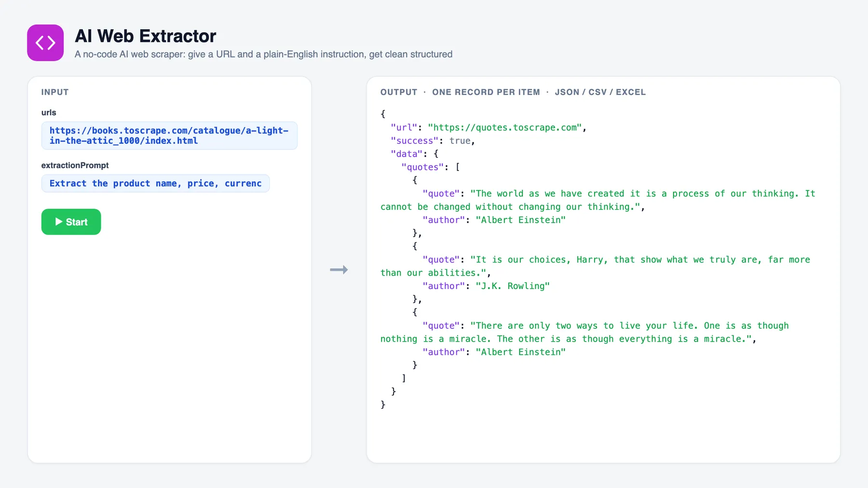Screen dimensions: 868x488
Task: Click the extractionPrompt input field
Action: [x=155, y=183]
